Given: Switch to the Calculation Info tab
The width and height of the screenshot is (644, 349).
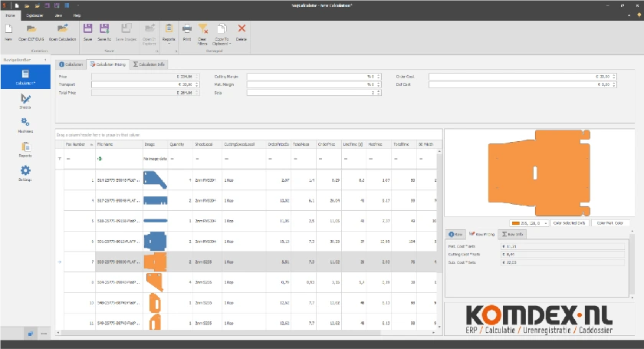Looking at the screenshot, I should [149, 64].
